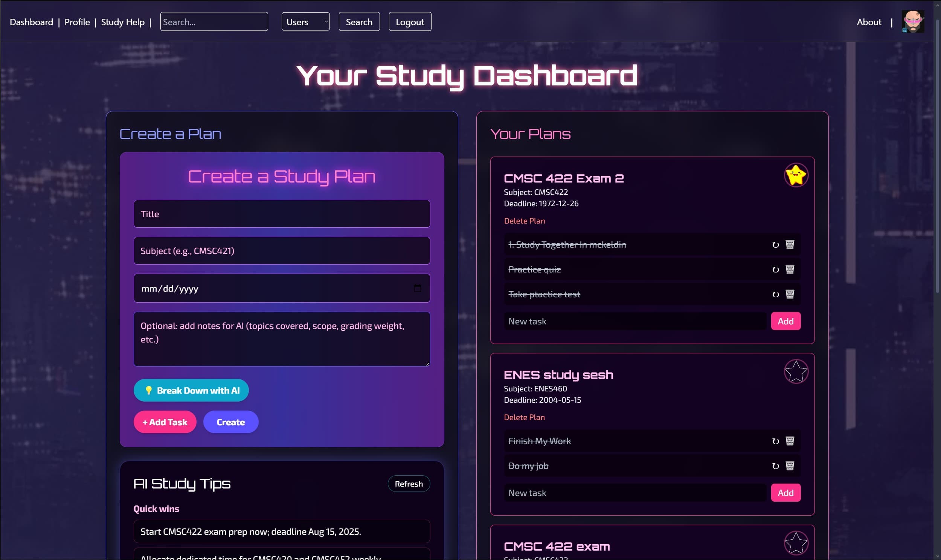
Task: Click trash icon beside "Finish My Work"
Action: (x=790, y=441)
